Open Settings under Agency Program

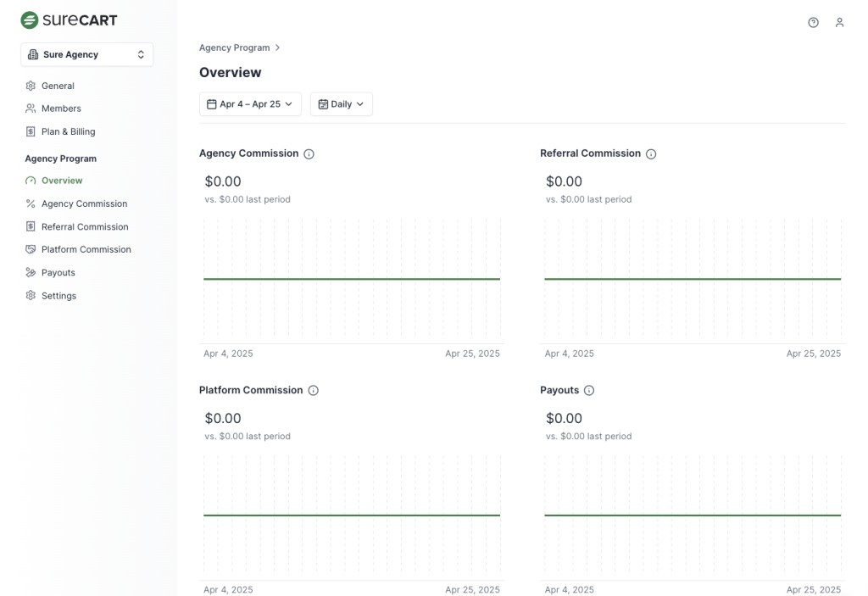[x=58, y=296]
